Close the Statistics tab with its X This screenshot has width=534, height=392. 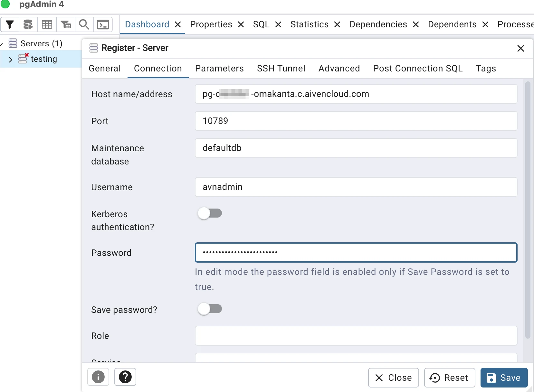pos(337,24)
